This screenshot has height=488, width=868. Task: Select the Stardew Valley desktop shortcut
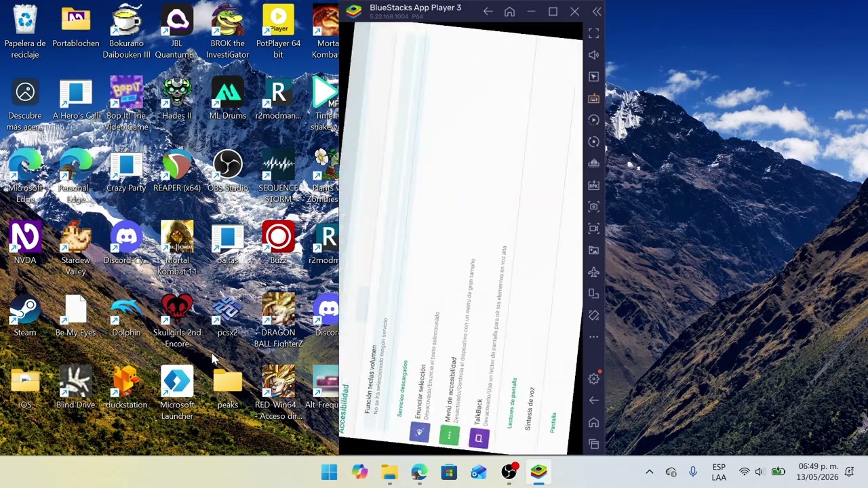tap(76, 248)
